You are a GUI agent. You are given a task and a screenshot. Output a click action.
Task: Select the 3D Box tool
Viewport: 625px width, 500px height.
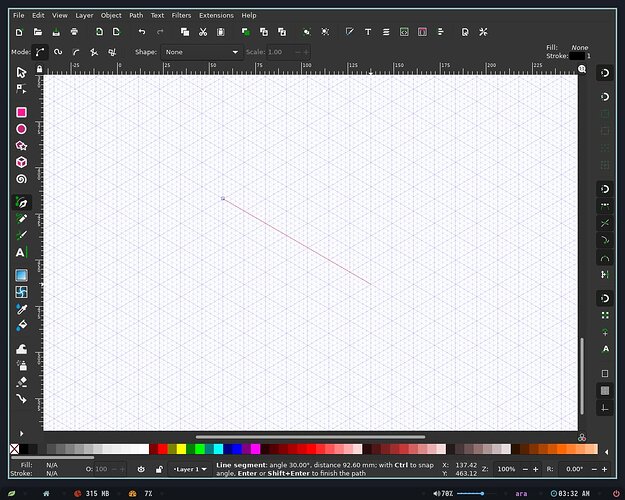22,162
